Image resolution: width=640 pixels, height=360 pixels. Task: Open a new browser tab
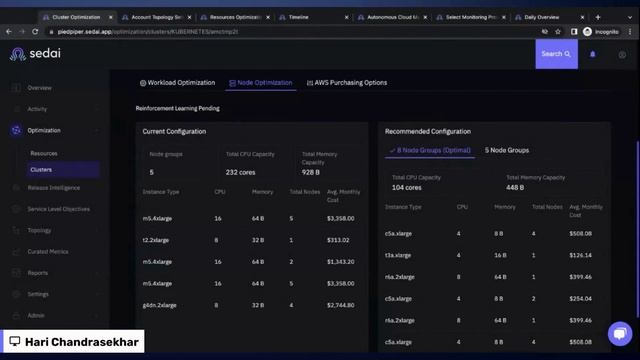[x=598, y=17]
